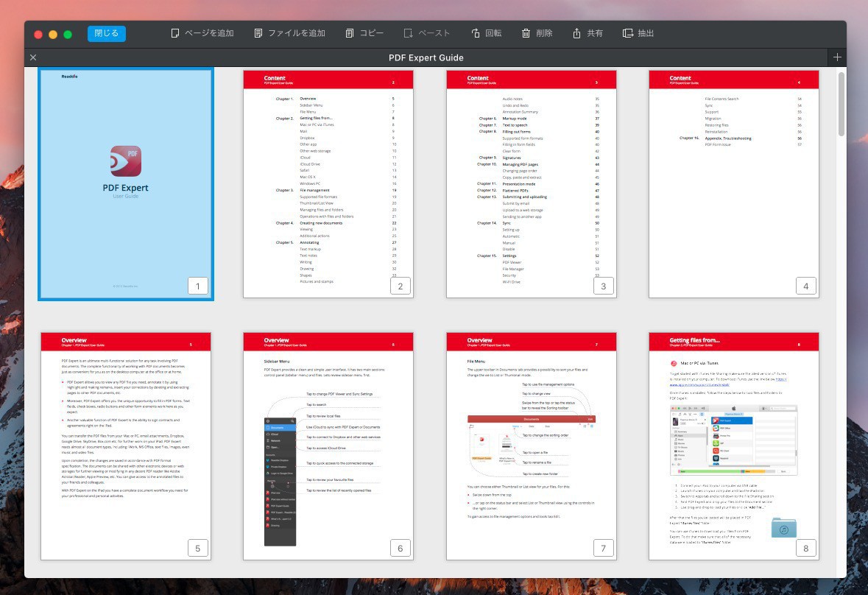The width and height of the screenshot is (868, 595).
Task: Click the PDF Expert logo on cover page
Action: pos(126,161)
